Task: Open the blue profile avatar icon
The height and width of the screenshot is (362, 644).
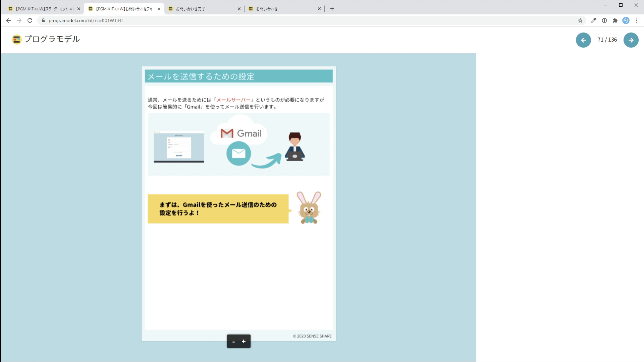Action: (626, 20)
